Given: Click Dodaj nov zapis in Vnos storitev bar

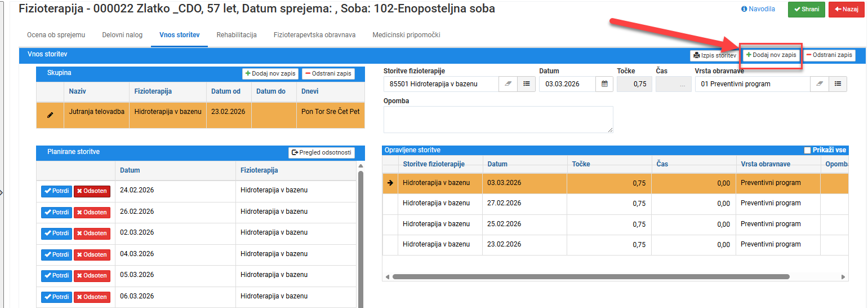Looking at the screenshot, I should [771, 55].
